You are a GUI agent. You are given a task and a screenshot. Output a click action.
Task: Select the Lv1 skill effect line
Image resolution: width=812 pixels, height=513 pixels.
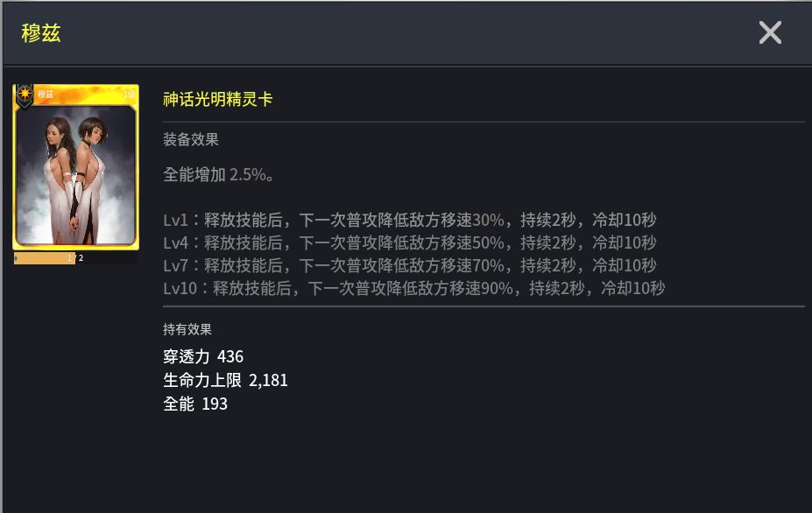point(409,220)
